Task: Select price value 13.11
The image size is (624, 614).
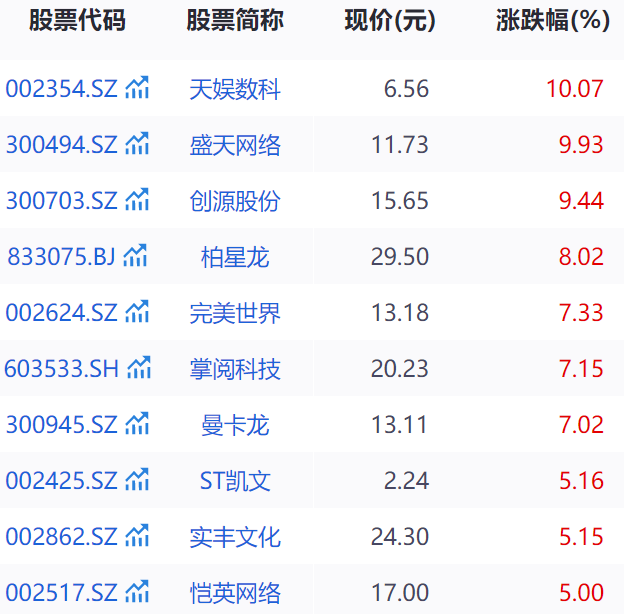Action: pos(399,425)
